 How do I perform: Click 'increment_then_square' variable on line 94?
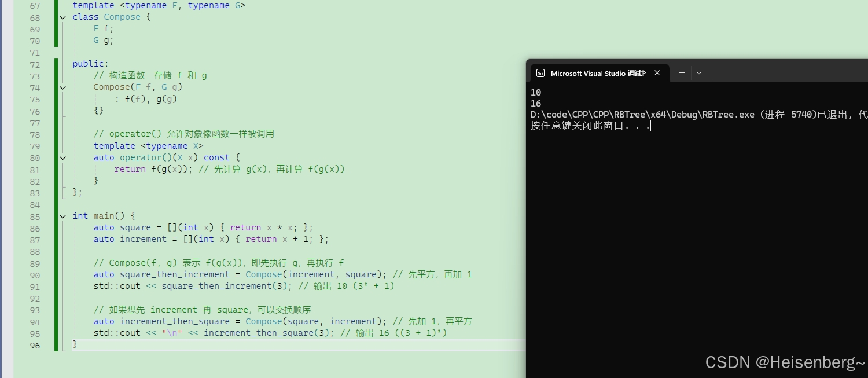[x=175, y=321]
